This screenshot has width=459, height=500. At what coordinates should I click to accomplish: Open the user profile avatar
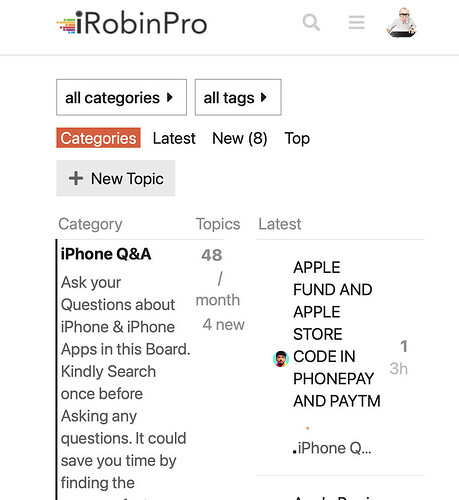point(402,23)
